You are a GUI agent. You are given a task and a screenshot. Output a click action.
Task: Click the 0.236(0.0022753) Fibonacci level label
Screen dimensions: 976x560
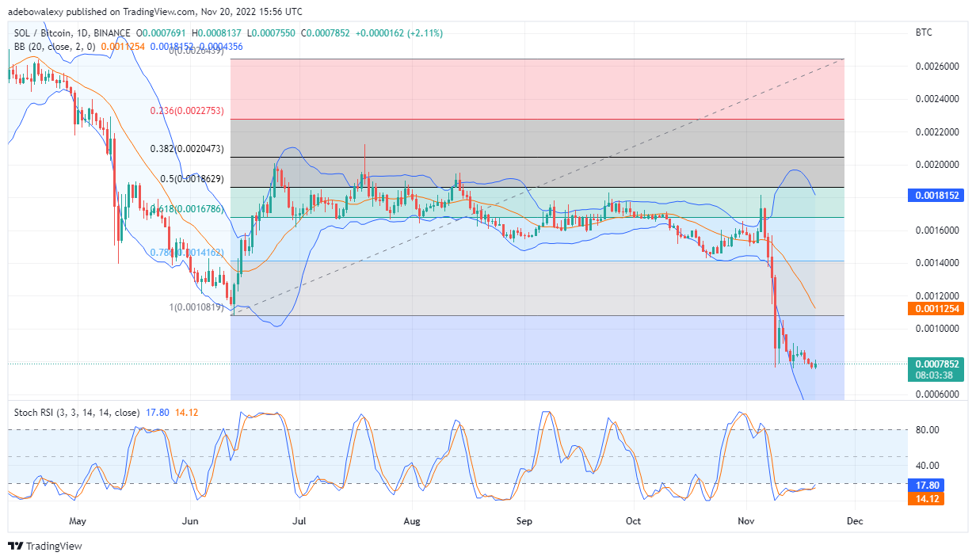tap(188, 112)
